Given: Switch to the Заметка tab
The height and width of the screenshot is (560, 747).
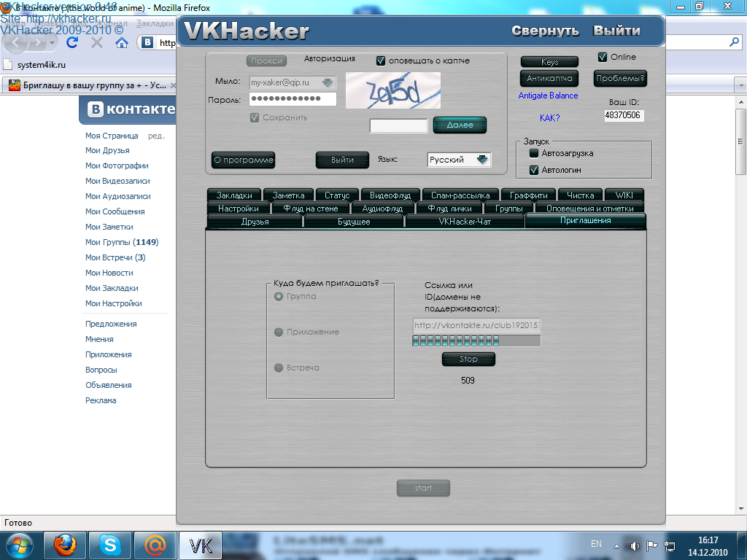Looking at the screenshot, I should click(x=288, y=195).
